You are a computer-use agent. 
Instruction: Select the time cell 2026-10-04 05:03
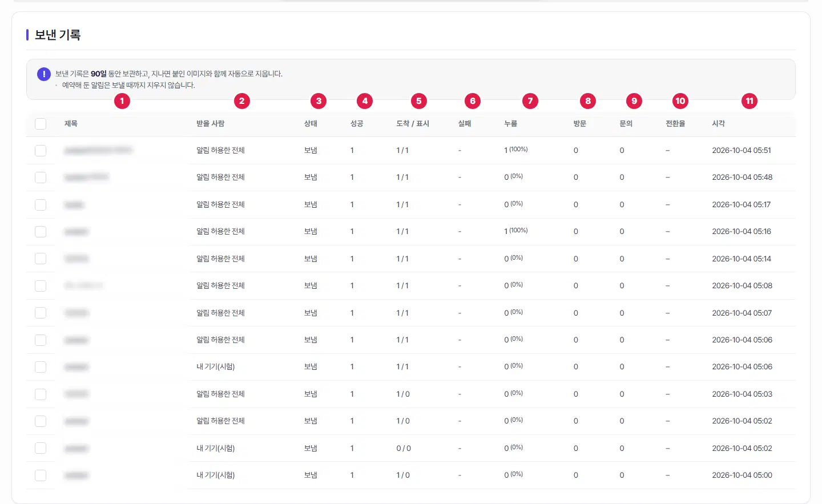coord(742,394)
